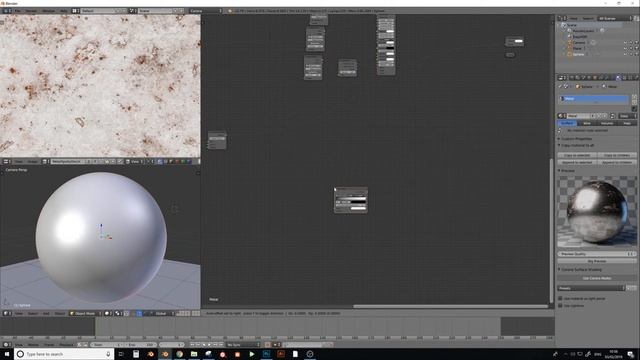Toggle second checkbox below Presets in material panel
640x360 pixels.
coord(560,305)
